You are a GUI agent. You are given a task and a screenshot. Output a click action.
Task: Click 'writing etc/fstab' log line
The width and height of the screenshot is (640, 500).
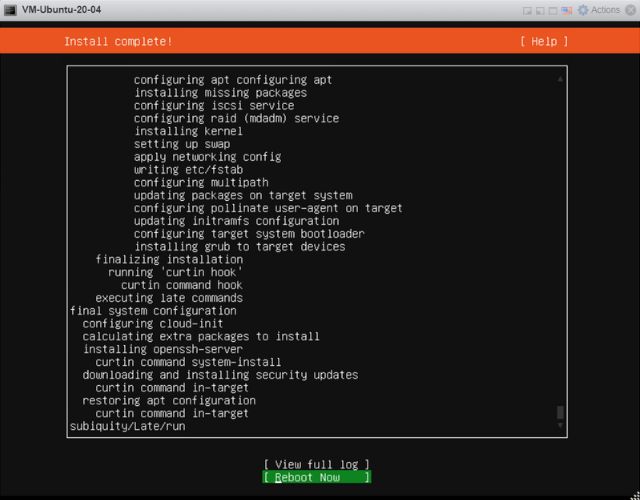click(x=188, y=170)
